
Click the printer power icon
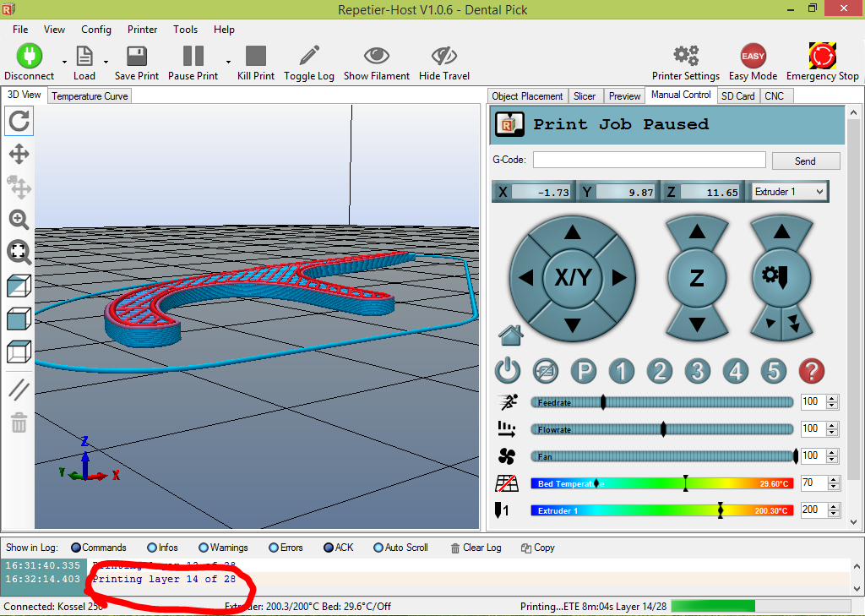(508, 371)
